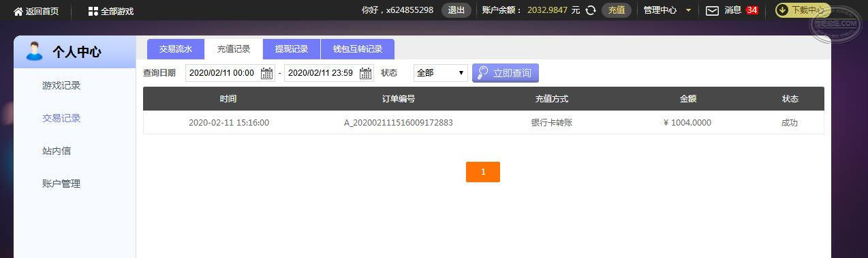The width and height of the screenshot is (868, 258).
Task: Click the 返回首页 link
Action: tap(42, 11)
